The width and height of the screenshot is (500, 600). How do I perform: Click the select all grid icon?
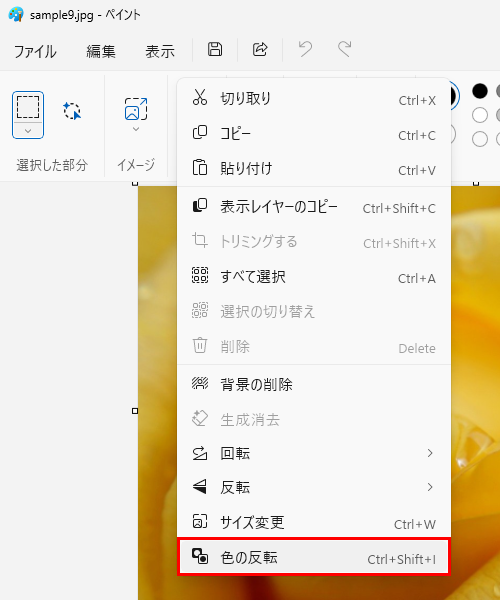coord(200,275)
